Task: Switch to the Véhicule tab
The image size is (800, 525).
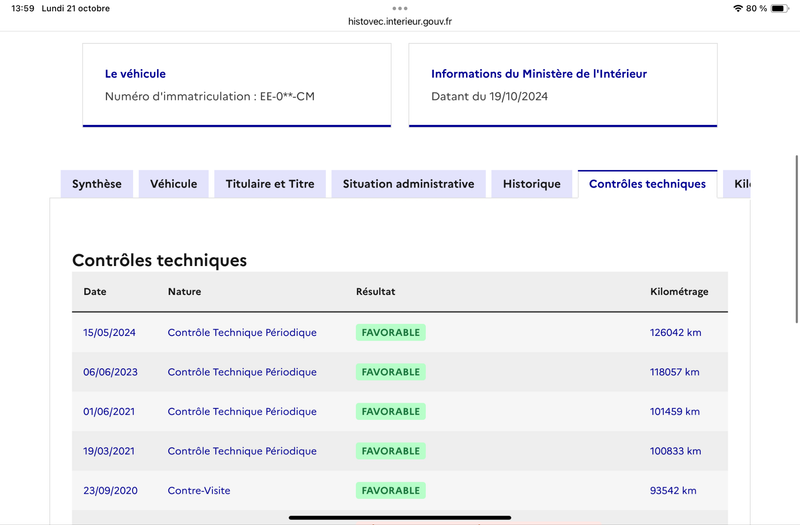Action: (173, 184)
